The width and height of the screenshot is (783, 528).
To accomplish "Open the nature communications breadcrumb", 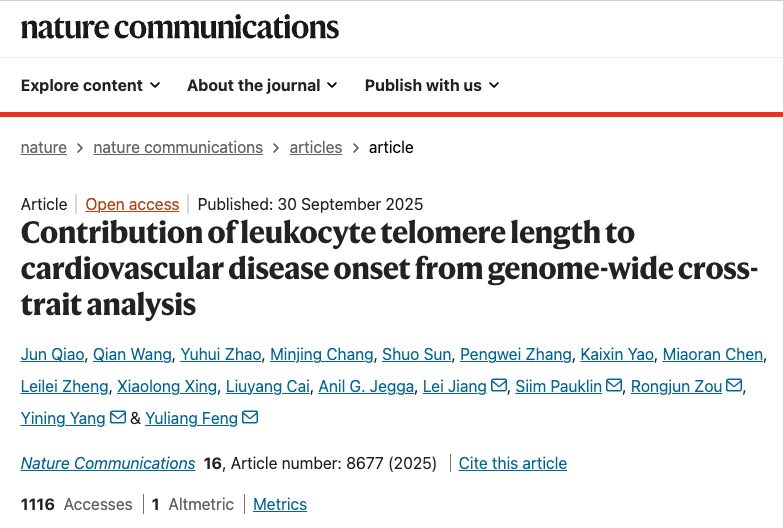I will pyautogui.click(x=178, y=148).
